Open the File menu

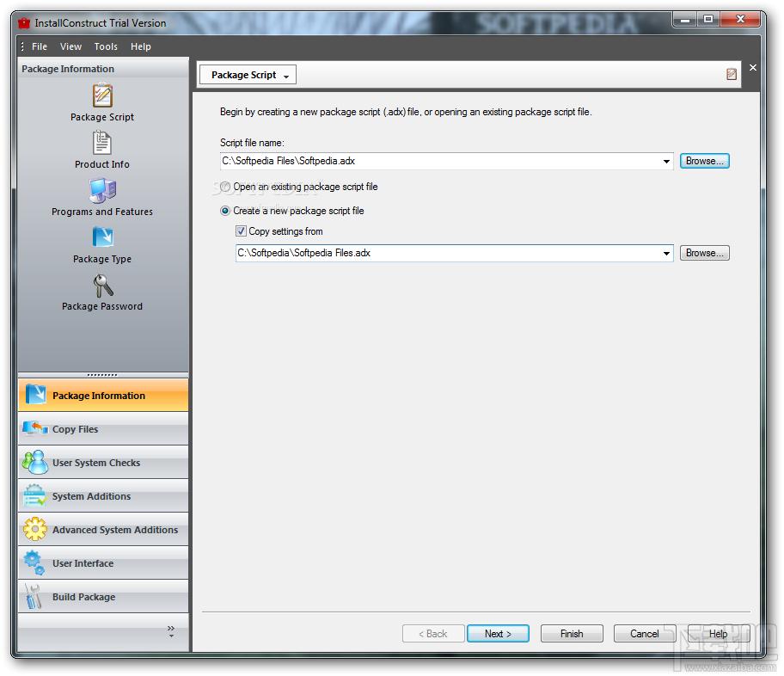[x=40, y=46]
